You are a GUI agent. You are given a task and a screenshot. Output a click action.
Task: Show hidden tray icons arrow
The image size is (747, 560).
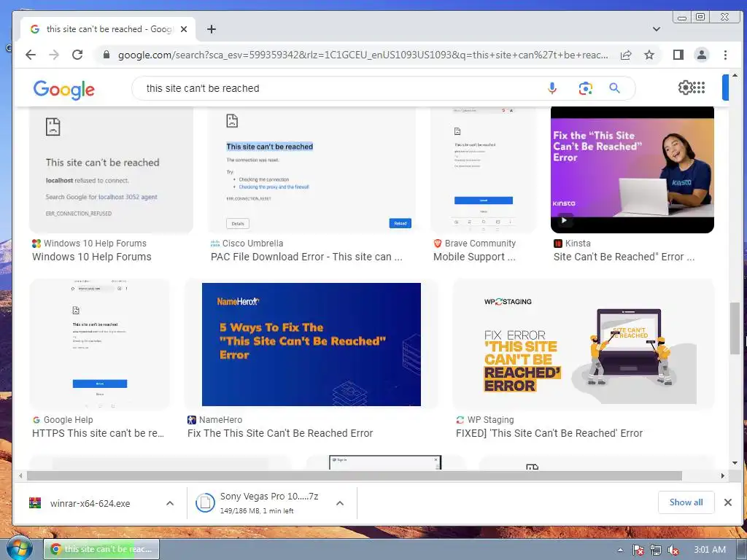(x=620, y=550)
